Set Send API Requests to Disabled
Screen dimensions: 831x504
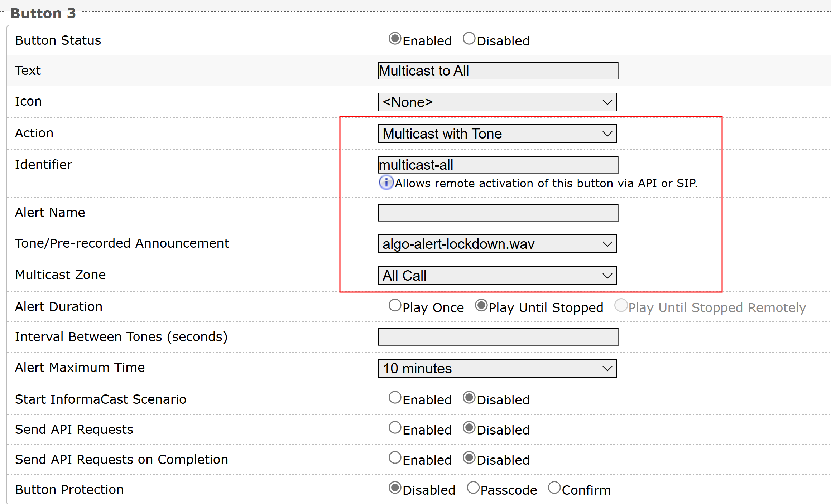[x=469, y=428]
